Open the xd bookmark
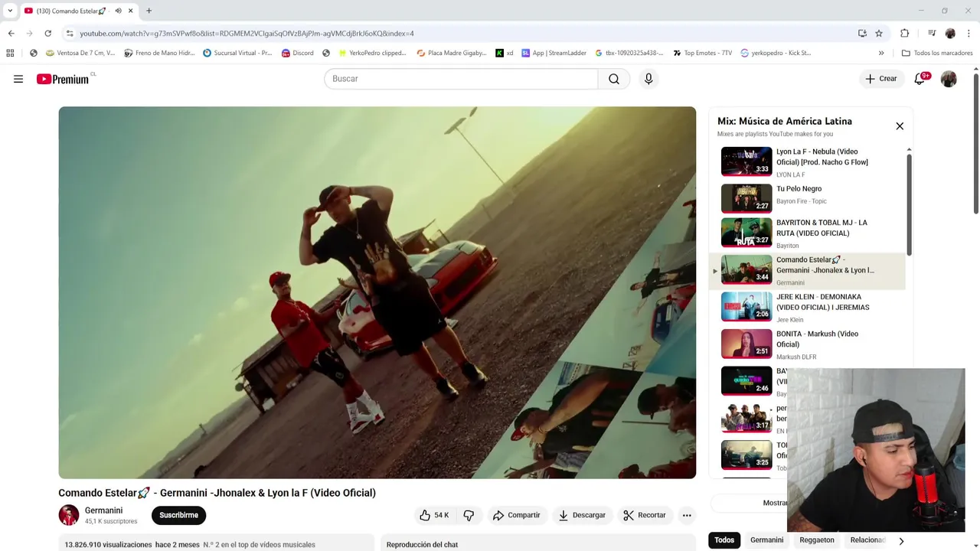 click(x=505, y=53)
